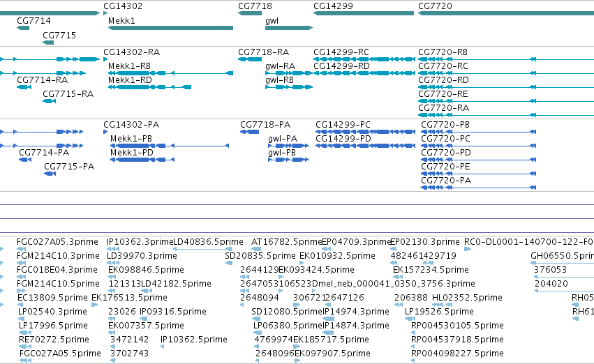Open the CG7715-RA transcript label
This screenshot has height=364, width=594.
[68, 94]
